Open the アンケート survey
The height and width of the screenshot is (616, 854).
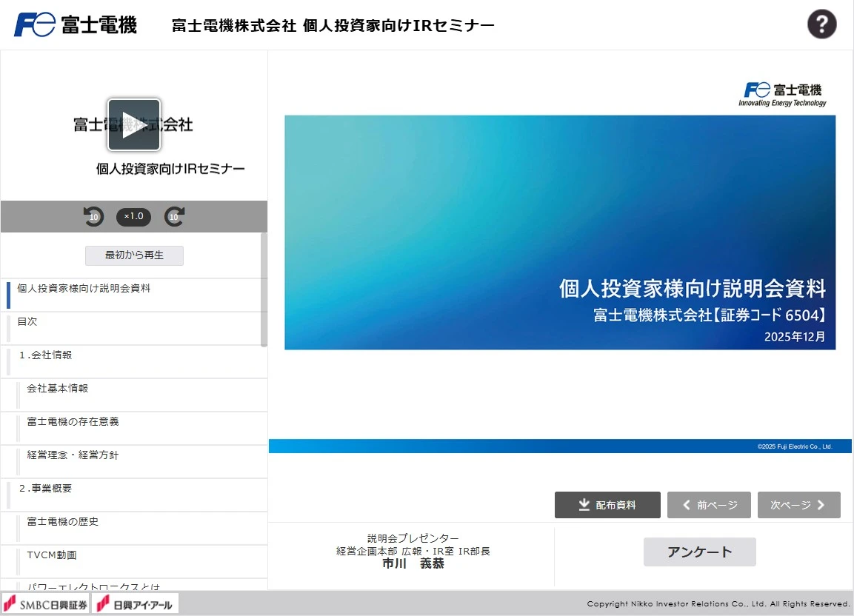699,552
